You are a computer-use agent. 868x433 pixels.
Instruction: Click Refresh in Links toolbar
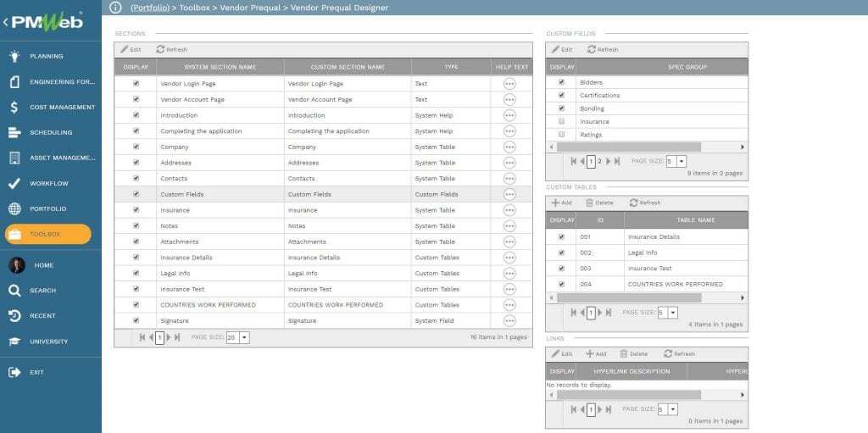(679, 354)
